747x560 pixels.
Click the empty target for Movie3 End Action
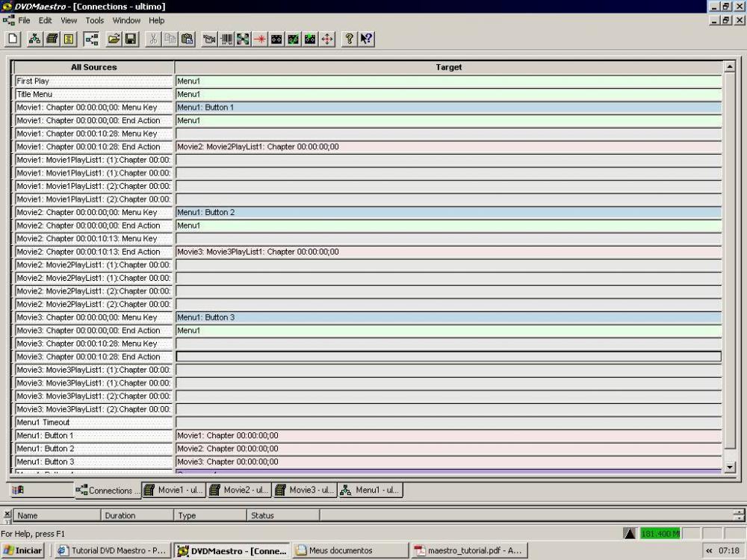448,357
